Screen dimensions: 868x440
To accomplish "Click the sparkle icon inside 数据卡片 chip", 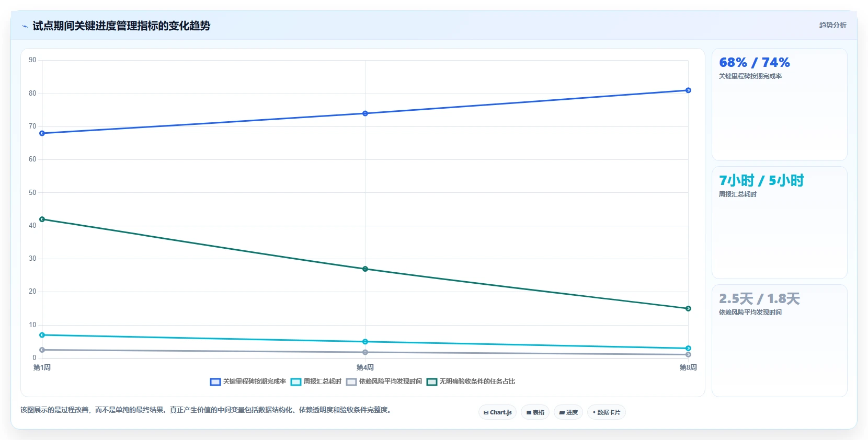I will click(x=594, y=412).
